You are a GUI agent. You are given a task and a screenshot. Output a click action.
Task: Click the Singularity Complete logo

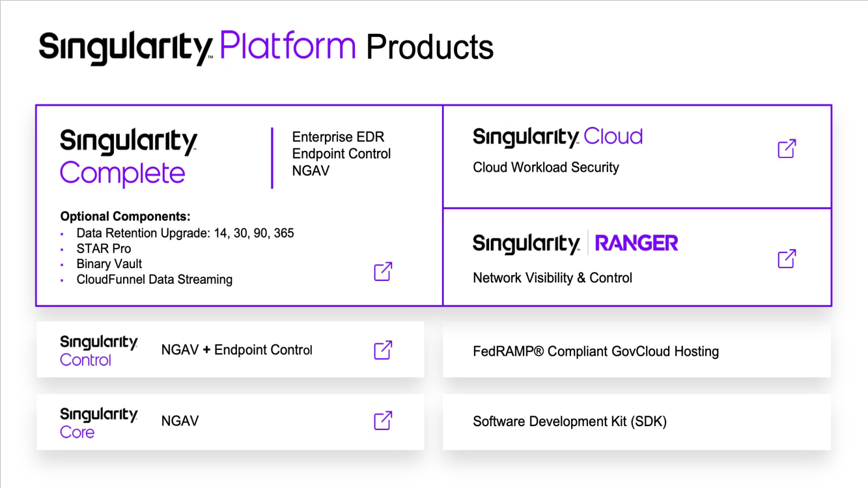tap(128, 157)
